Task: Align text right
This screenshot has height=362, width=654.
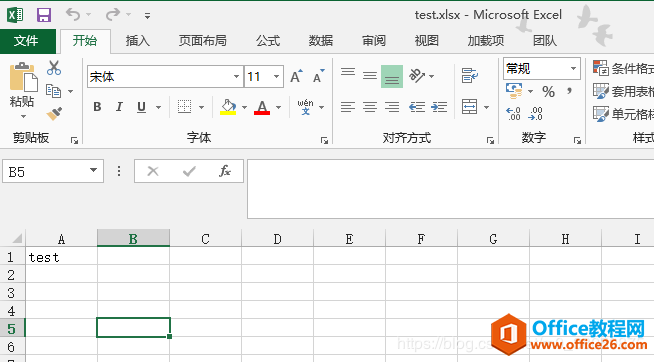Action: (392, 107)
